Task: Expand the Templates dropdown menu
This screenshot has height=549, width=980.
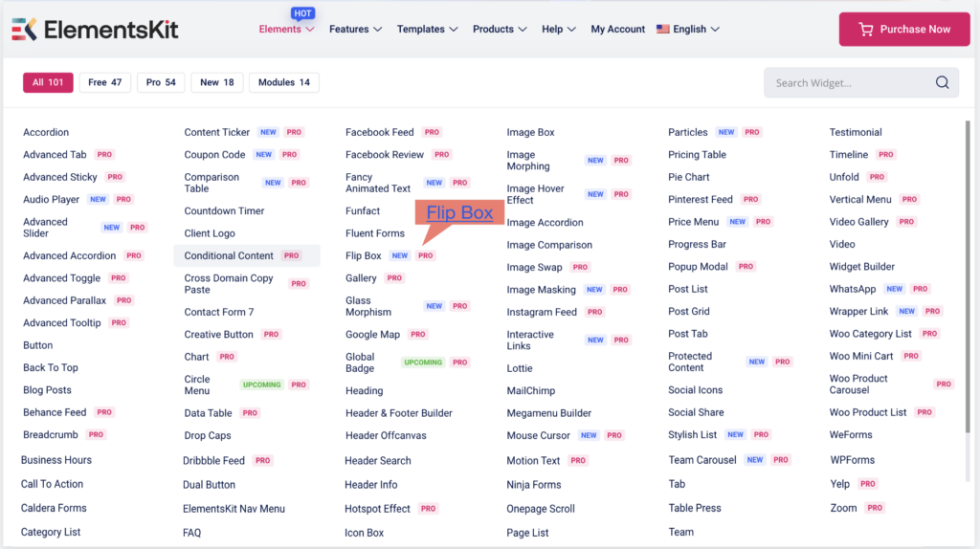Action: (428, 29)
